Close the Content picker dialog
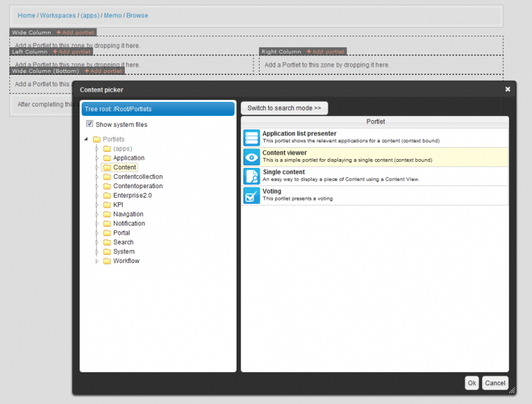 tap(508, 89)
